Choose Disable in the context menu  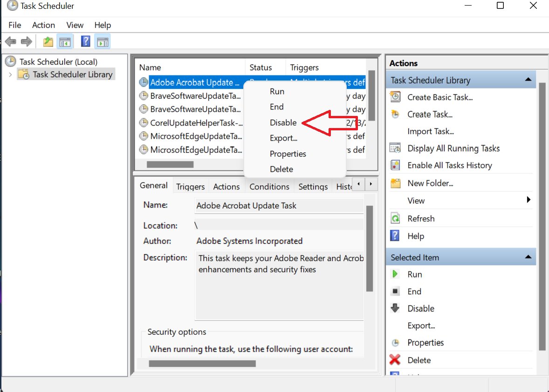click(x=295, y=122)
